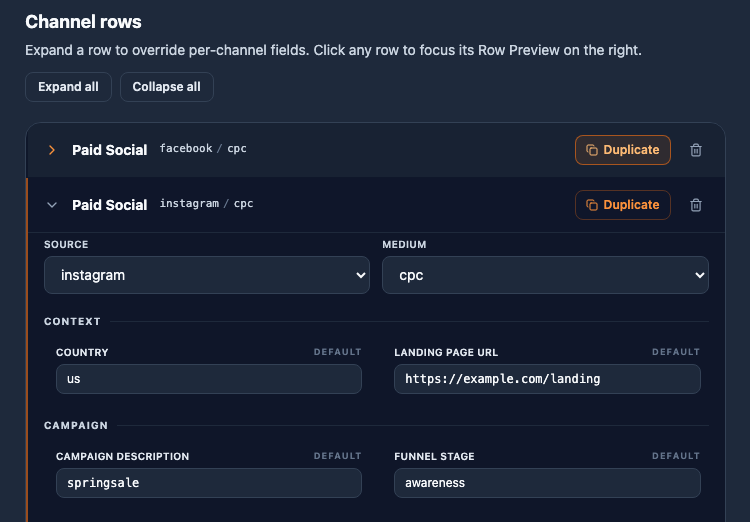750x522 pixels.
Task: Delete the facebook / cpc row
Action: pos(695,150)
